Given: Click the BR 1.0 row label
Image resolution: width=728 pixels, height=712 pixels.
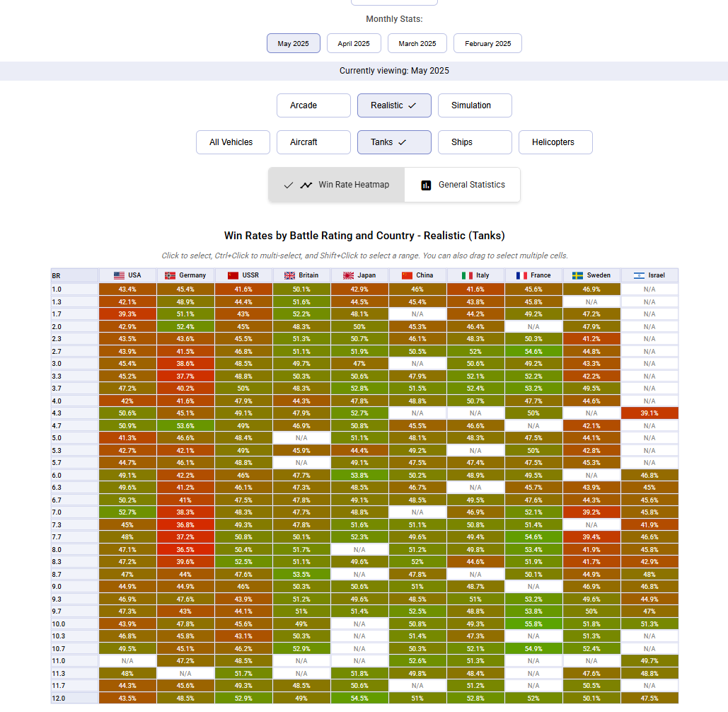Looking at the screenshot, I should click(74, 289).
